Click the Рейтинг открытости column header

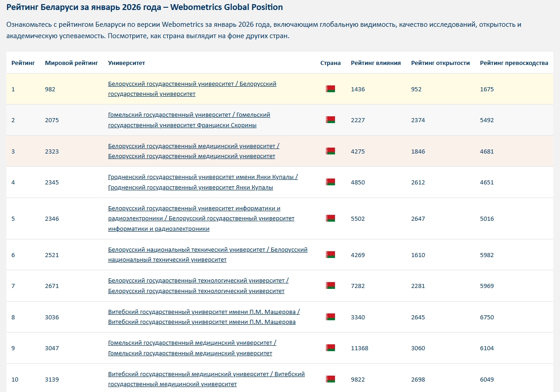(440, 63)
